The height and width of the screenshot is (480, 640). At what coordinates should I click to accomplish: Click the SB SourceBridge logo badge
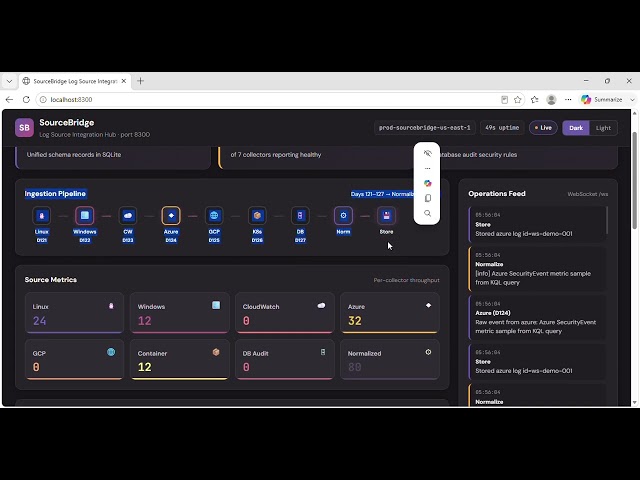[24, 128]
